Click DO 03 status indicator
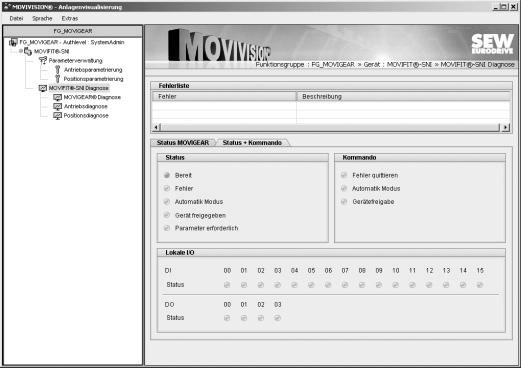 pos(277,318)
